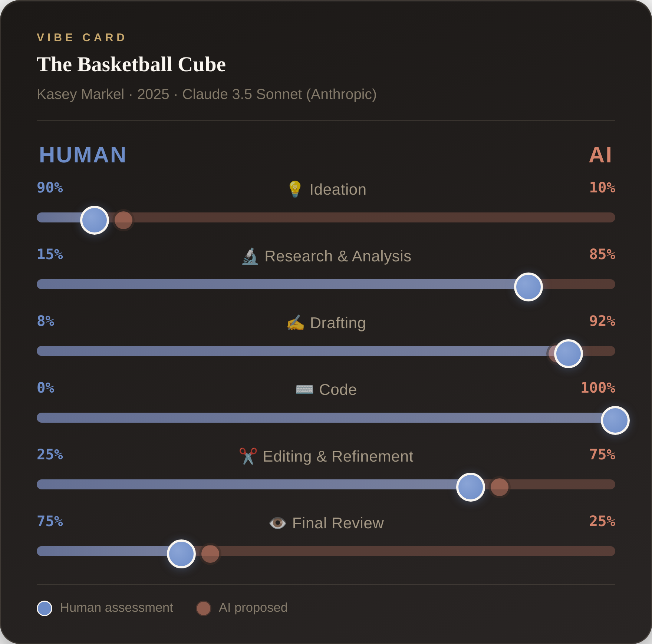Click the Final Review blue slider handle
The image size is (652, 644).
tap(181, 554)
